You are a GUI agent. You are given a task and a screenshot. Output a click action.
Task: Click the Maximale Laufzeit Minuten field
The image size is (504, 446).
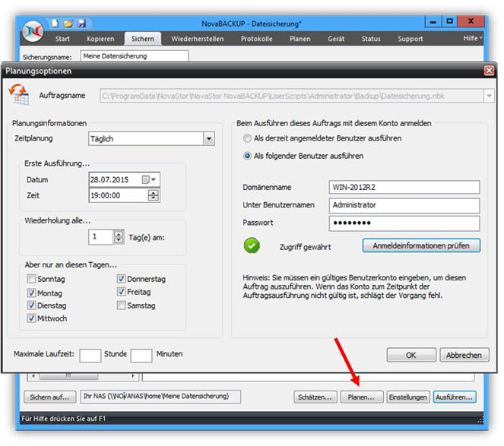tap(141, 356)
